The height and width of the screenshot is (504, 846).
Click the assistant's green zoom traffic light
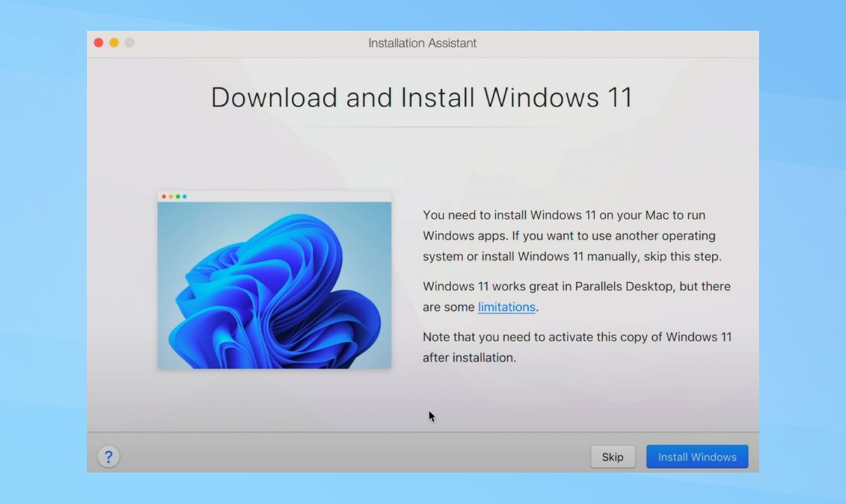click(129, 42)
